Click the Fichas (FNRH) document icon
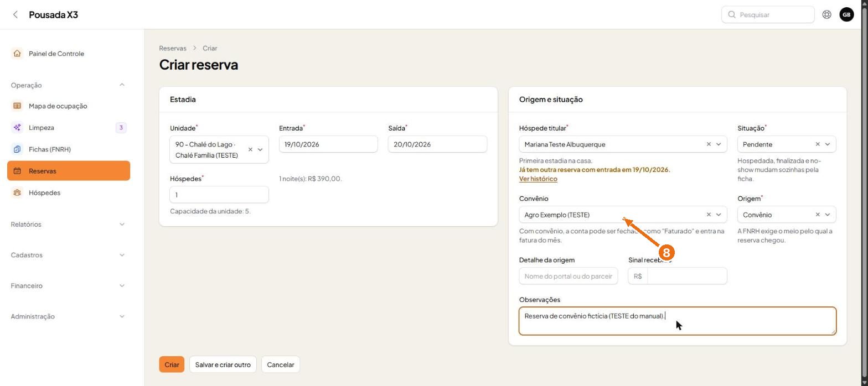The image size is (868, 386). tap(17, 149)
